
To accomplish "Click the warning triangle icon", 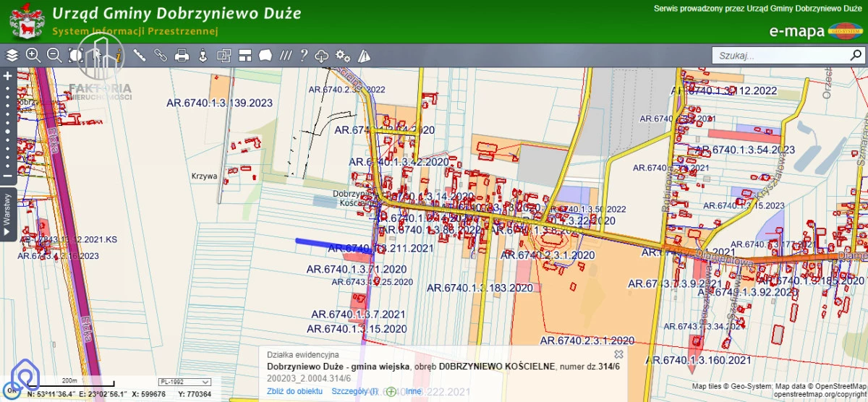I will [x=364, y=56].
